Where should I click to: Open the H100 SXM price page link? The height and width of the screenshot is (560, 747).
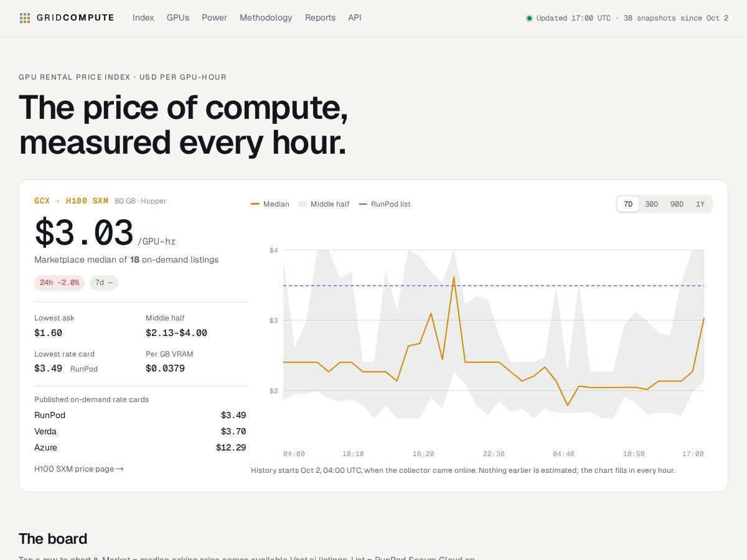[x=79, y=469]
